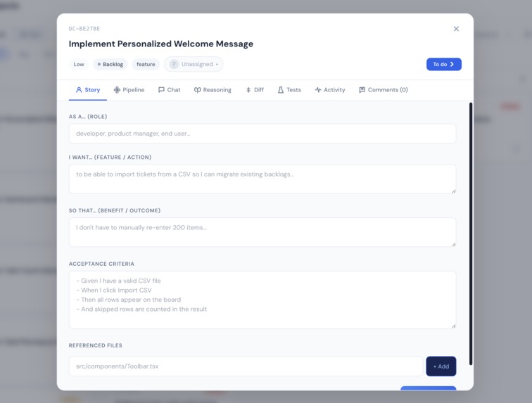Close the ticket dialog with the X

click(456, 29)
